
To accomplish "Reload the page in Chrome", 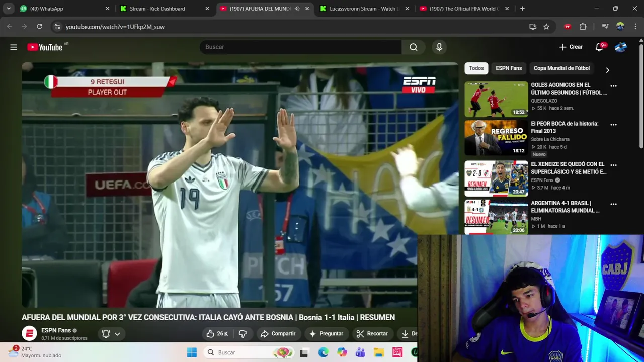I will [39, 27].
